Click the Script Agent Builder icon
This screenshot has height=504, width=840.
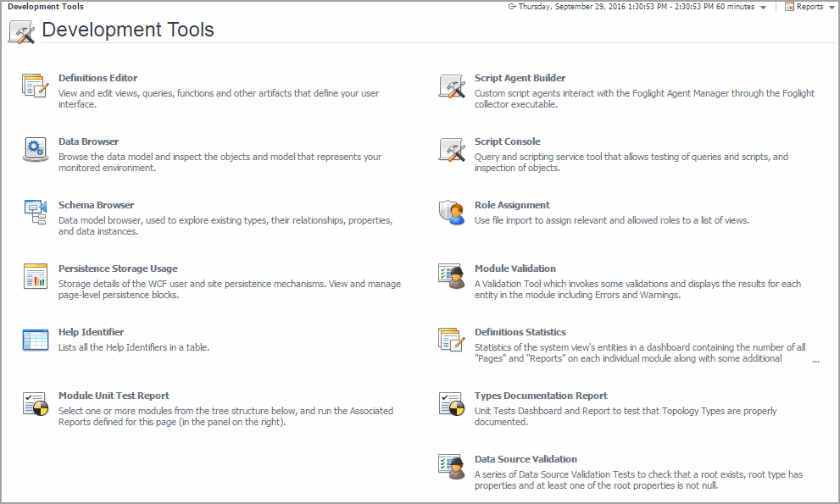pyautogui.click(x=452, y=86)
